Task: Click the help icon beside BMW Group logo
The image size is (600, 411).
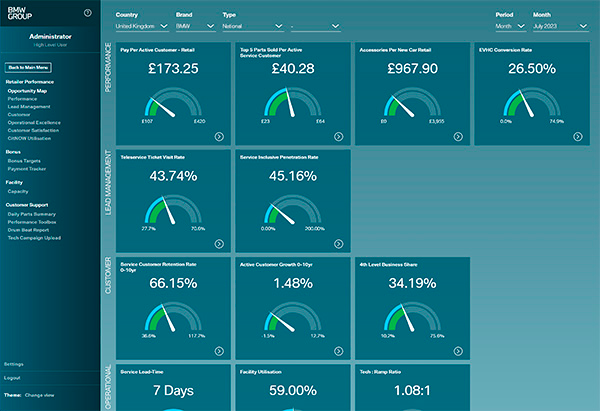Action: tap(88, 13)
